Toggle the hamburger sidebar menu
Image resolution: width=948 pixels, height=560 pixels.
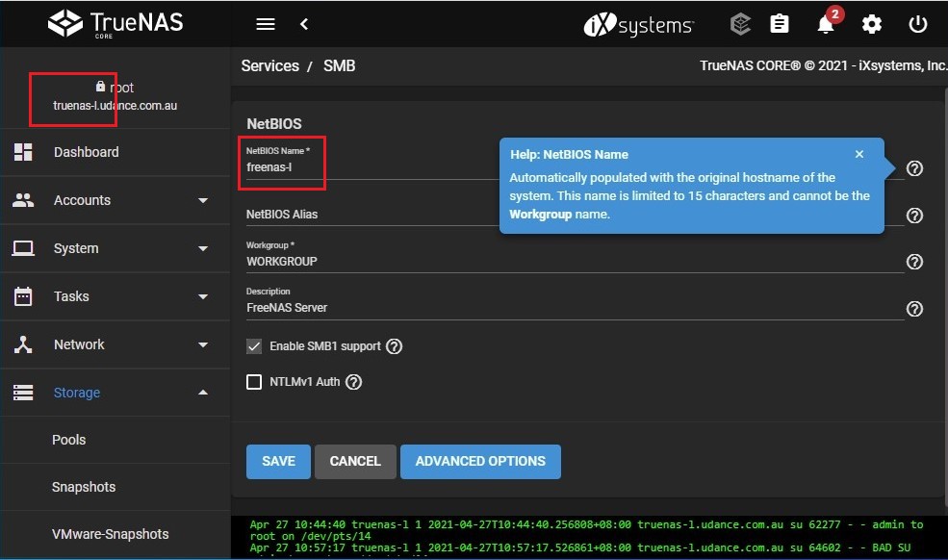266,24
